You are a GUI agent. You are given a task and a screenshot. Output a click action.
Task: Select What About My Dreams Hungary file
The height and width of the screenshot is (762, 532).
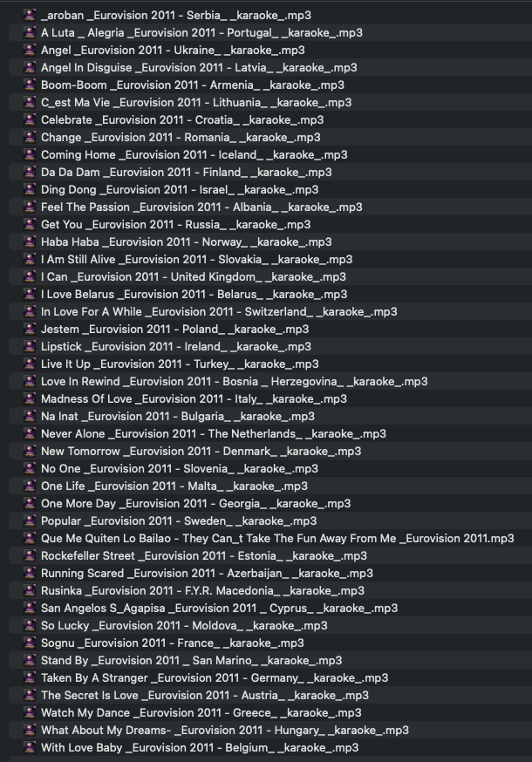224,731
